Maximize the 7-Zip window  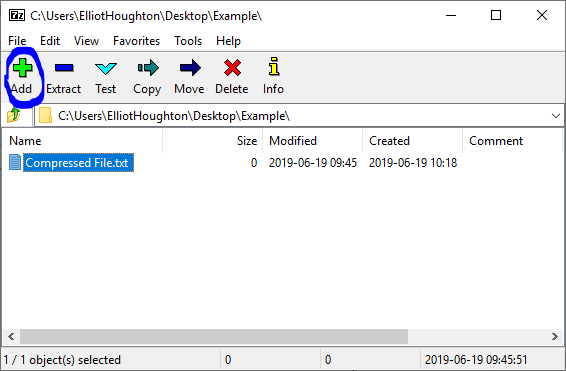pos(496,16)
